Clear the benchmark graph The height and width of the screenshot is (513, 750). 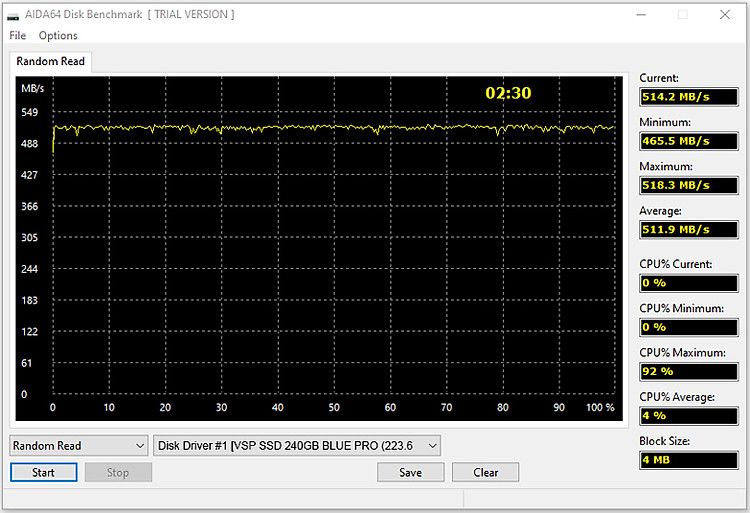point(485,472)
